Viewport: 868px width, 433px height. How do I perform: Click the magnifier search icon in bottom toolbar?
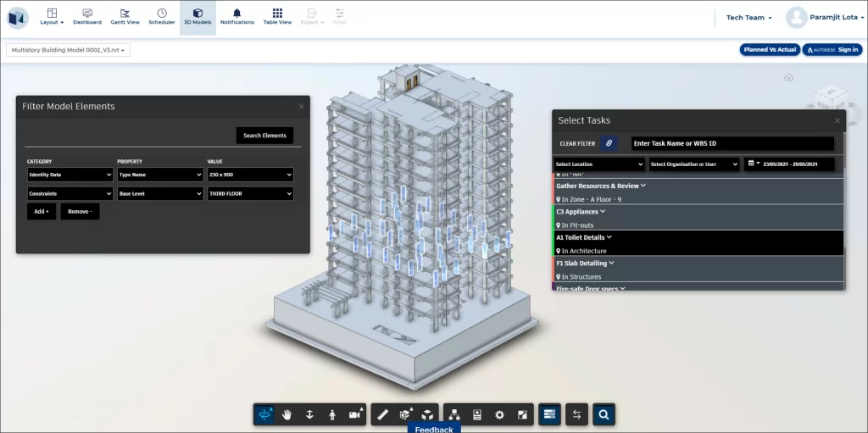point(604,414)
